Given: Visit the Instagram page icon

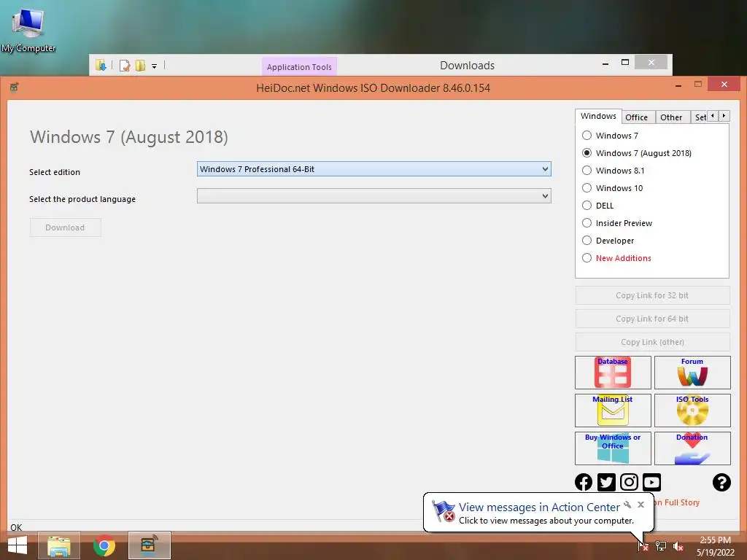Looking at the screenshot, I should point(629,482).
